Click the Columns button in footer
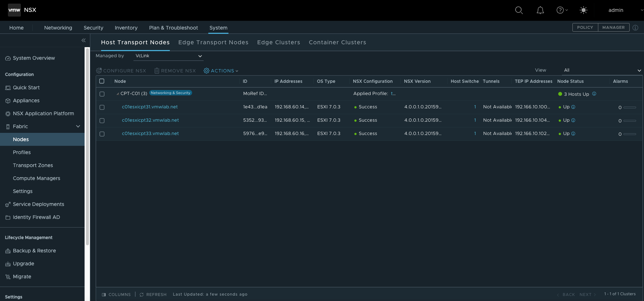Image resolution: width=644 pixels, height=301 pixels. click(116, 295)
